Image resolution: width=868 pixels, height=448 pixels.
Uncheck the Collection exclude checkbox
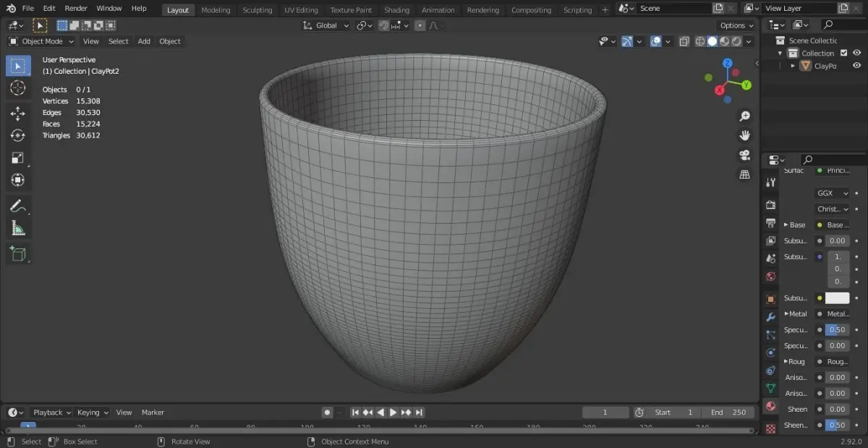click(x=843, y=53)
